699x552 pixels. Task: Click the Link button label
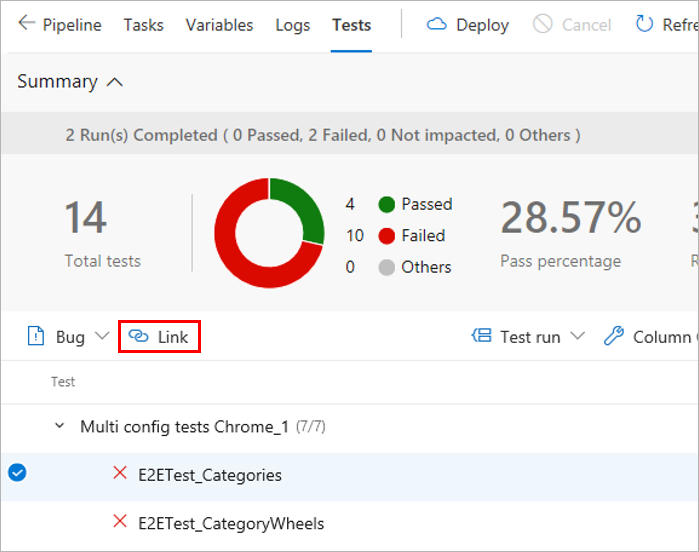coord(173,337)
